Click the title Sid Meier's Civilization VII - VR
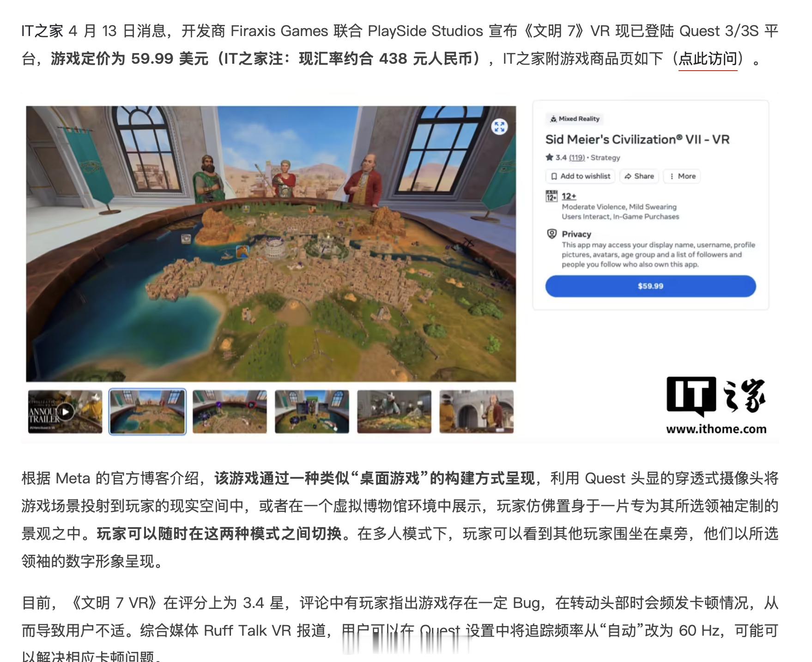The image size is (812, 662). click(637, 139)
